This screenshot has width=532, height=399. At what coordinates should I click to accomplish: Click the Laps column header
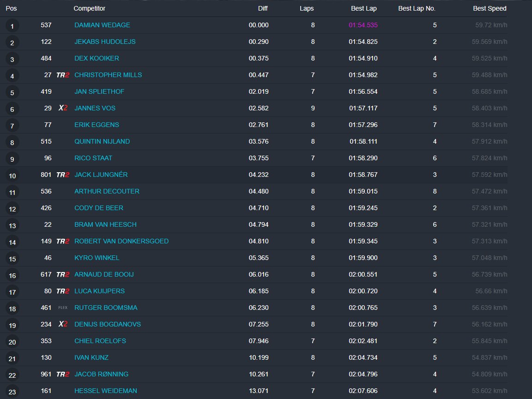coord(307,8)
